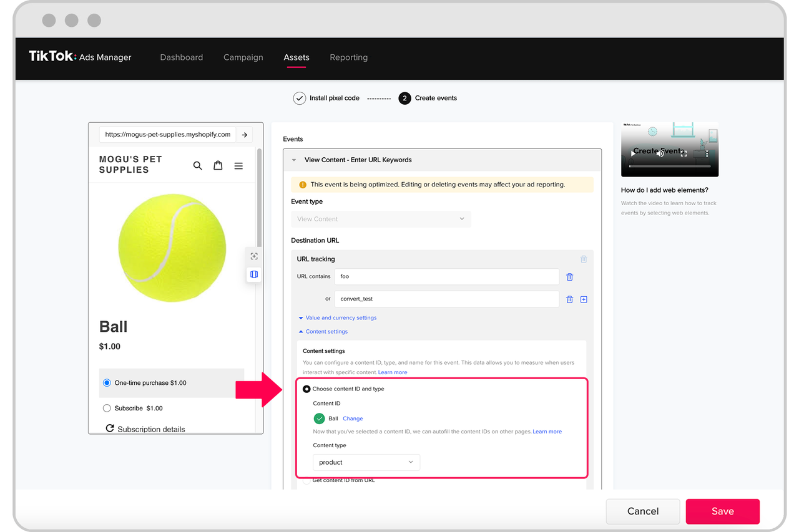Screen dimensions: 799x532
Task: Click the Save button
Action: click(x=722, y=511)
